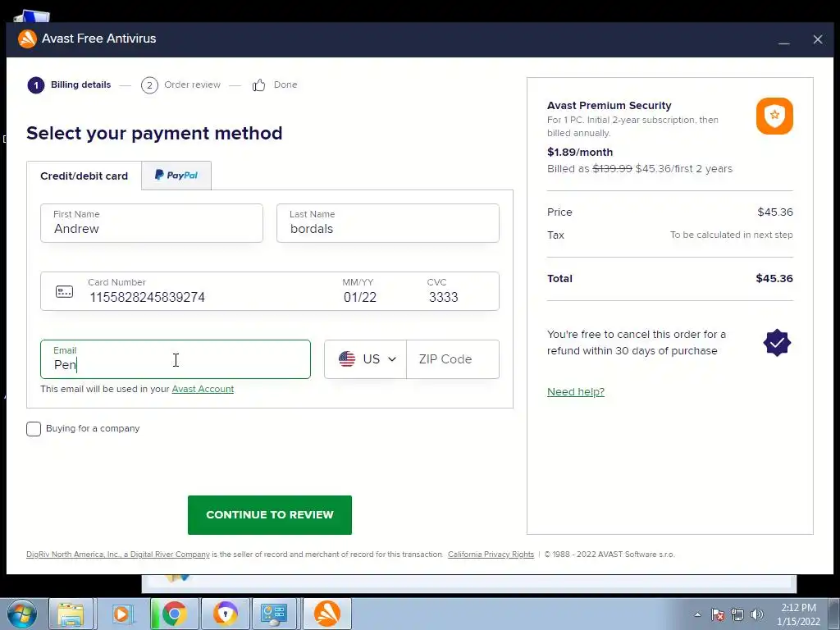This screenshot has width=840, height=630.
Task: Click the First Name field
Action: coord(152,223)
